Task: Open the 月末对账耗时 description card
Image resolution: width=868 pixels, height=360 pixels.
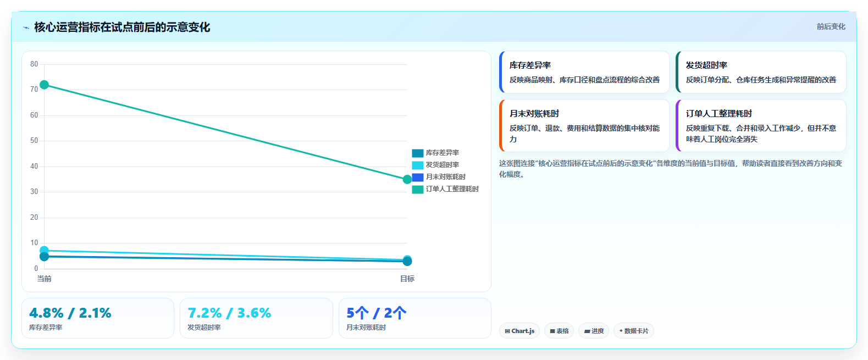Action: (584, 125)
